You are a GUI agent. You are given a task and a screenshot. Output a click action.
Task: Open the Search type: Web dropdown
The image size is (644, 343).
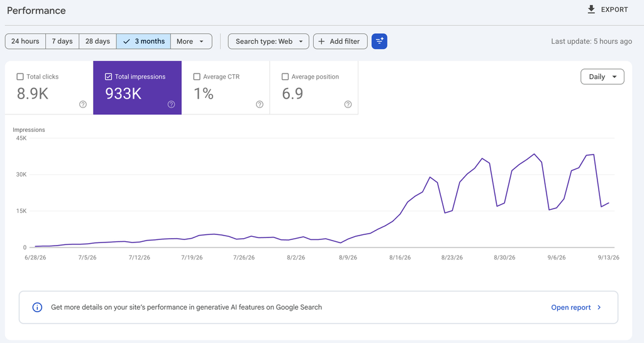click(269, 41)
